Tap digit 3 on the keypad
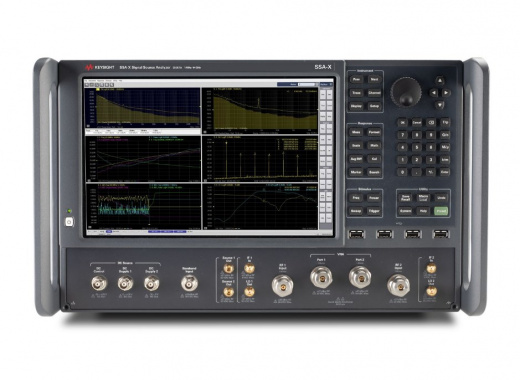 coord(431,160)
